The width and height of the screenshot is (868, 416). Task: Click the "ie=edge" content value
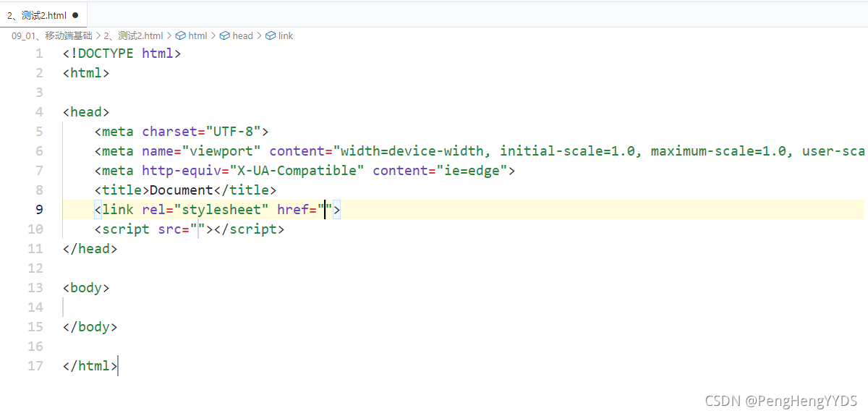pyautogui.click(x=472, y=171)
